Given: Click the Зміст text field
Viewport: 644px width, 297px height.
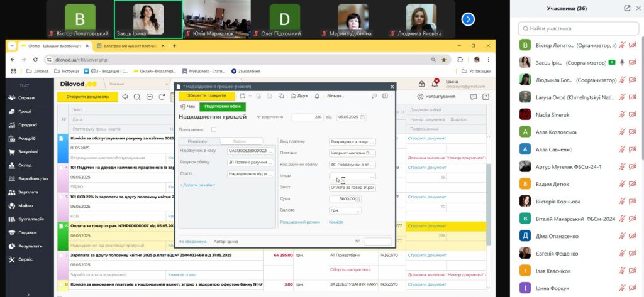Looking at the screenshot, I should (352, 188).
